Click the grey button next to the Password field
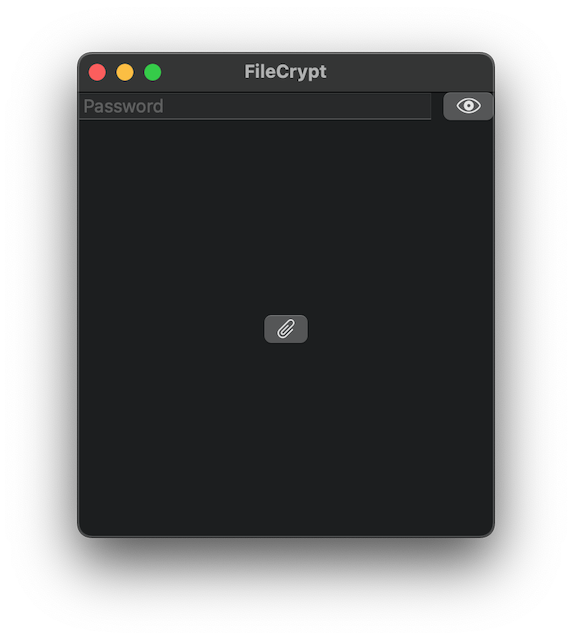The image size is (572, 640). click(x=468, y=106)
